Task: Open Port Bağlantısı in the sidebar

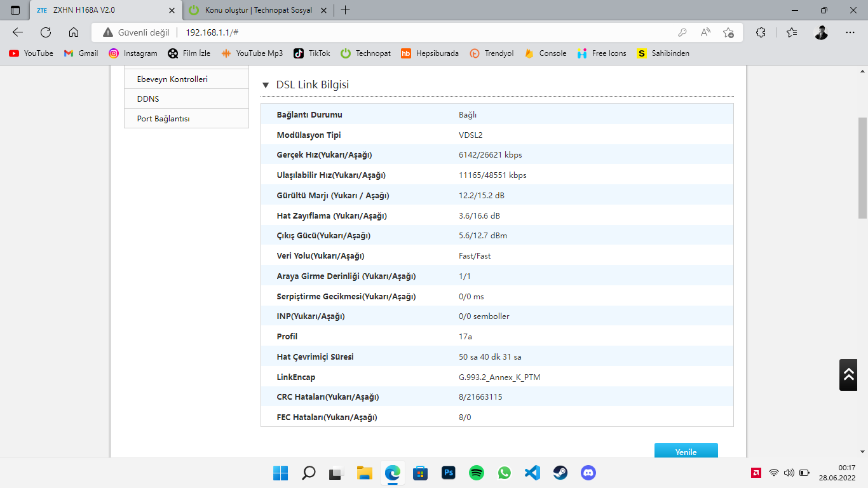Action: tap(186, 119)
